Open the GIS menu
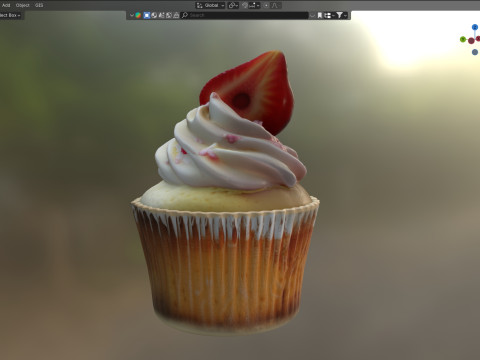 click(39, 5)
